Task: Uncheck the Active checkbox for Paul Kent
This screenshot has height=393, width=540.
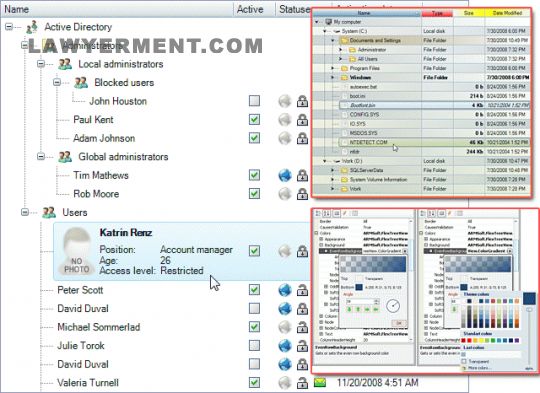Action: pos(255,120)
